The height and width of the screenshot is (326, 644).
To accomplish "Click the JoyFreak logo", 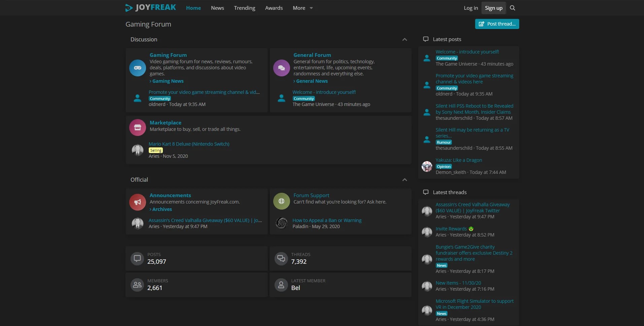I will tap(151, 7).
